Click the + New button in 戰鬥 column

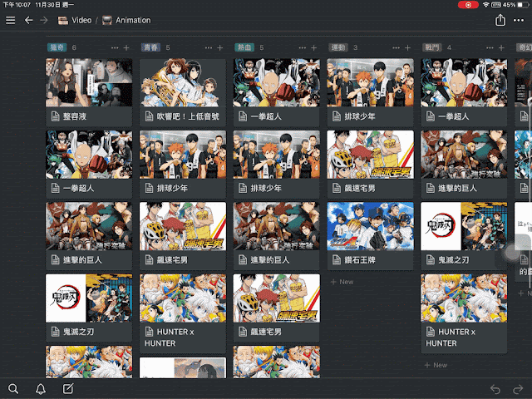[436, 365]
